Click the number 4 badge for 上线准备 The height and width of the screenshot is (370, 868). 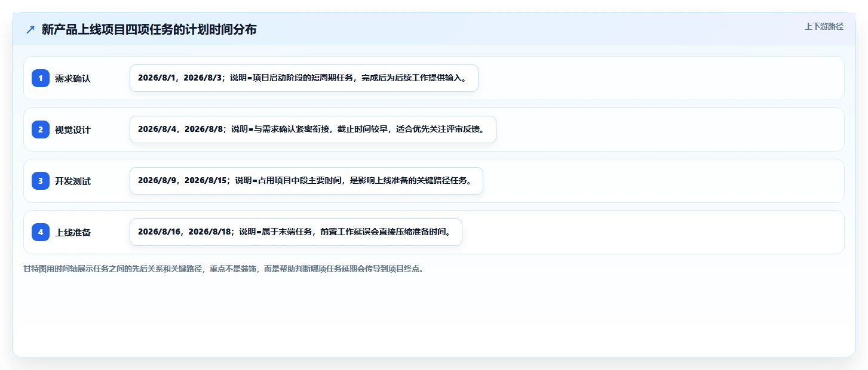41,232
